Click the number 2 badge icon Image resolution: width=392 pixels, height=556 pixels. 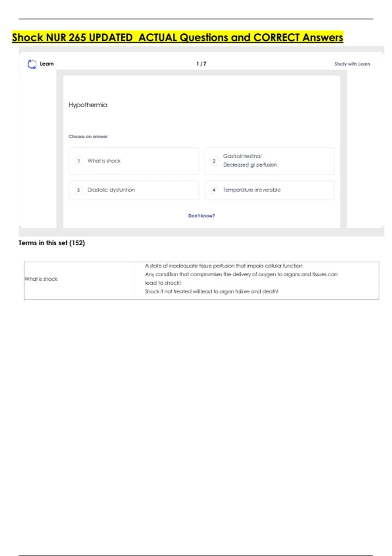[214, 161]
